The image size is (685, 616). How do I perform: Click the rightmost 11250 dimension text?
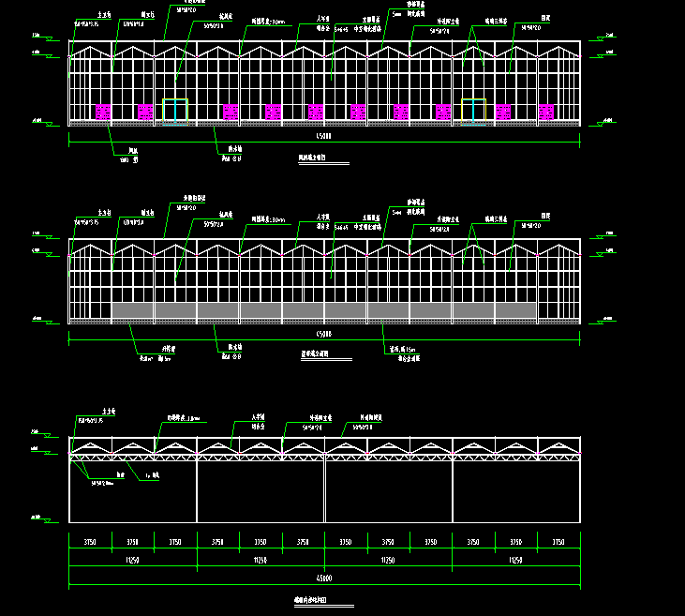(515, 560)
